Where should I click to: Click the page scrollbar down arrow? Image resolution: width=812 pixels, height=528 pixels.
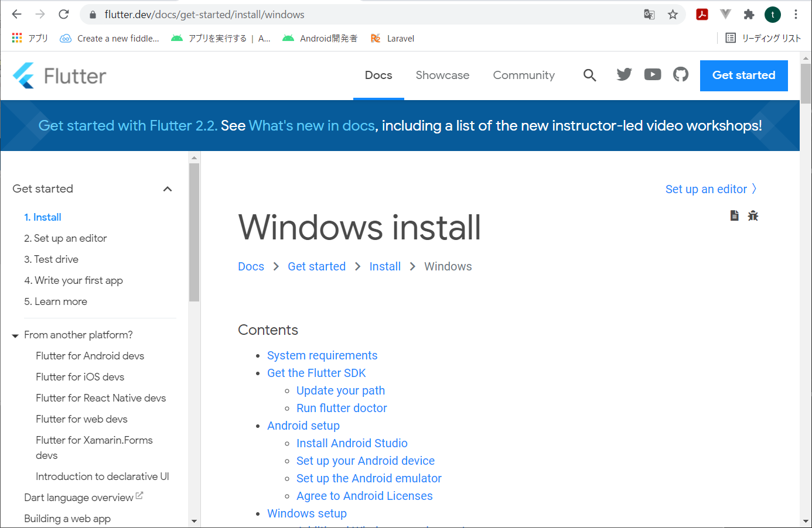click(x=806, y=521)
